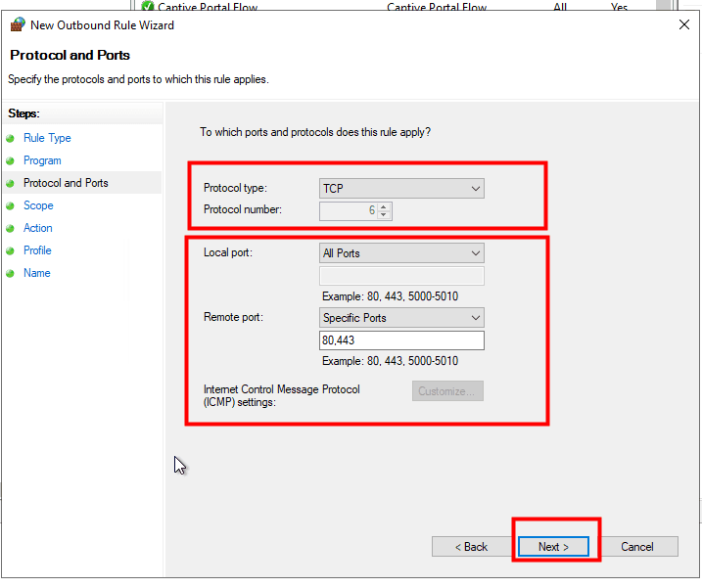Click the green bullet beside Action step

pyautogui.click(x=11, y=228)
